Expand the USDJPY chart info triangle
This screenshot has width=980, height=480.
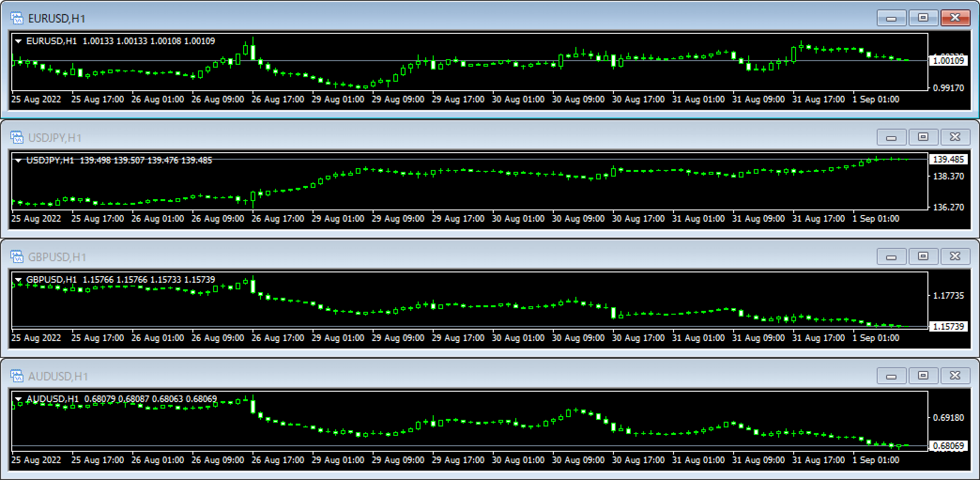(x=18, y=161)
